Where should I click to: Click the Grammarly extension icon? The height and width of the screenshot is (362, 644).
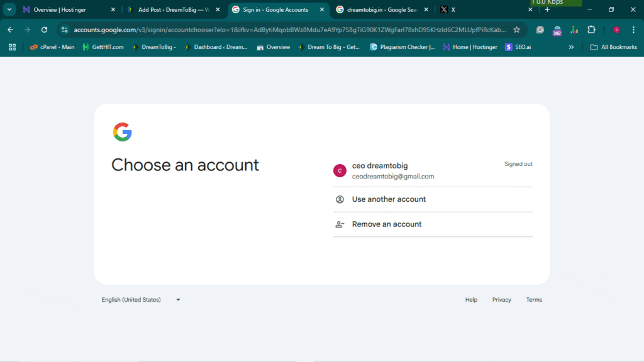(x=540, y=30)
